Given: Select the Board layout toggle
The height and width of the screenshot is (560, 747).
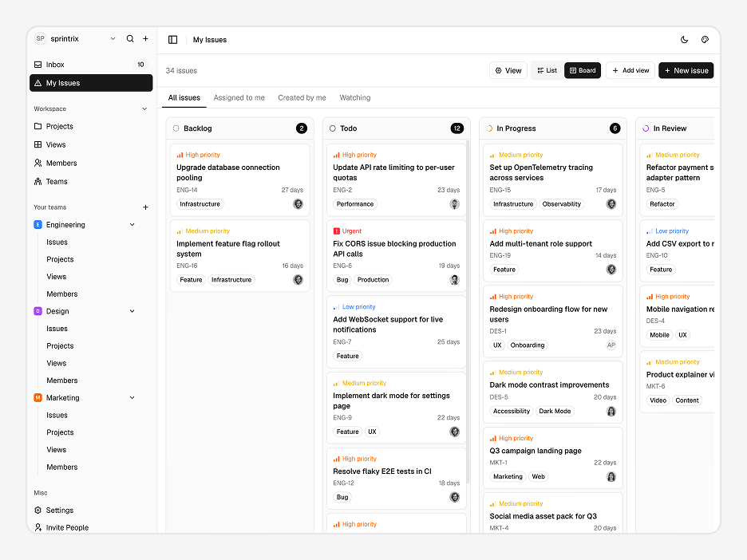Looking at the screenshot, I should [x=583, y=70].
